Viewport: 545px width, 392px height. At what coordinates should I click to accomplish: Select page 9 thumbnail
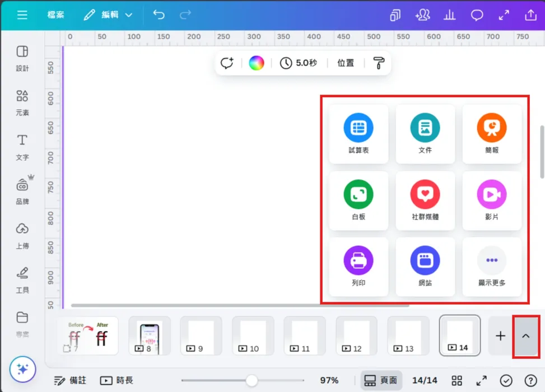[x=201, y=335]
